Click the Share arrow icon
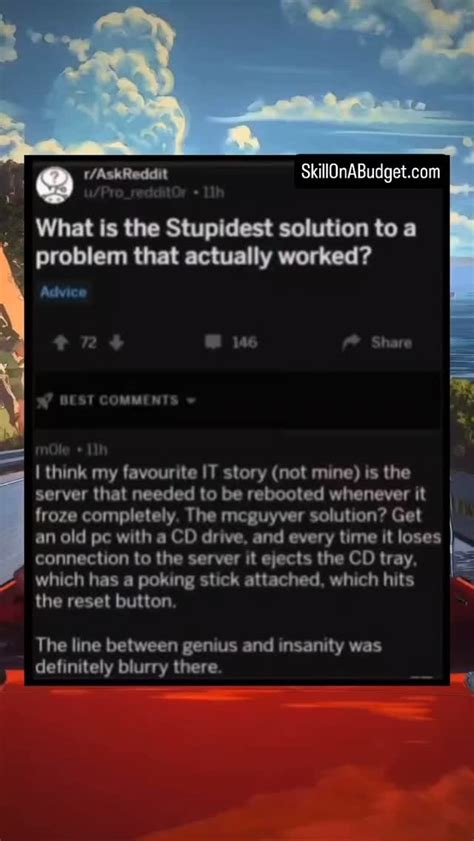Screen dimensions: 474x841 pyautogui.click(x=351, y=343)
